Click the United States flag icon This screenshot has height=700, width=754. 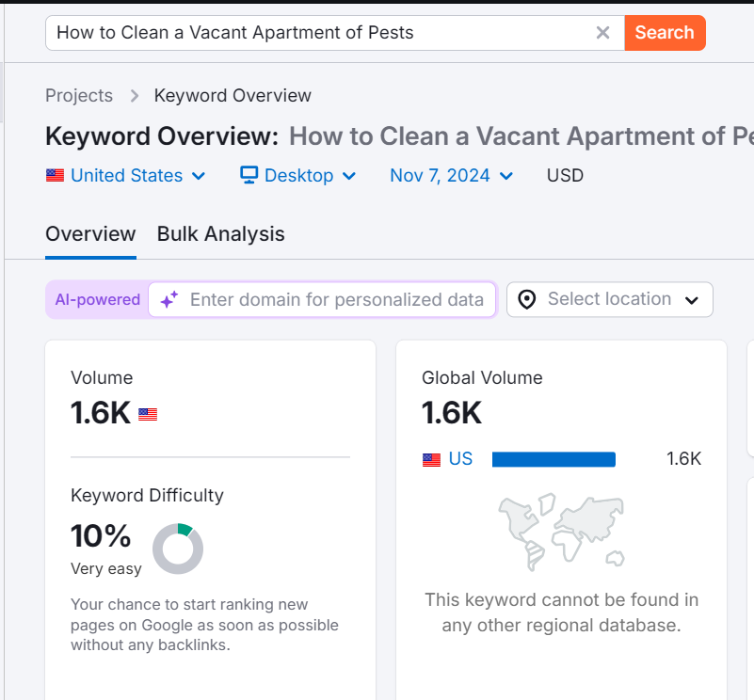pyautogui.click(x=56, y=176)
